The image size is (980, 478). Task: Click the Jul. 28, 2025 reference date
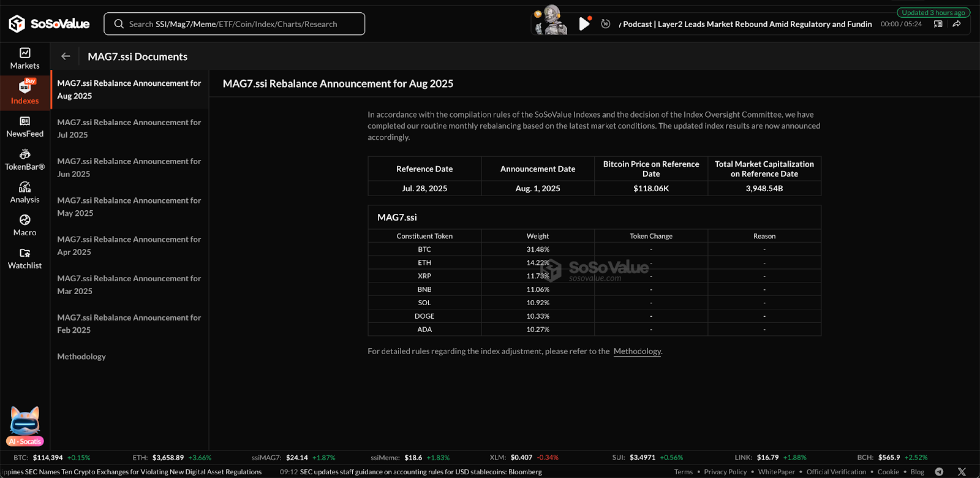424,189
